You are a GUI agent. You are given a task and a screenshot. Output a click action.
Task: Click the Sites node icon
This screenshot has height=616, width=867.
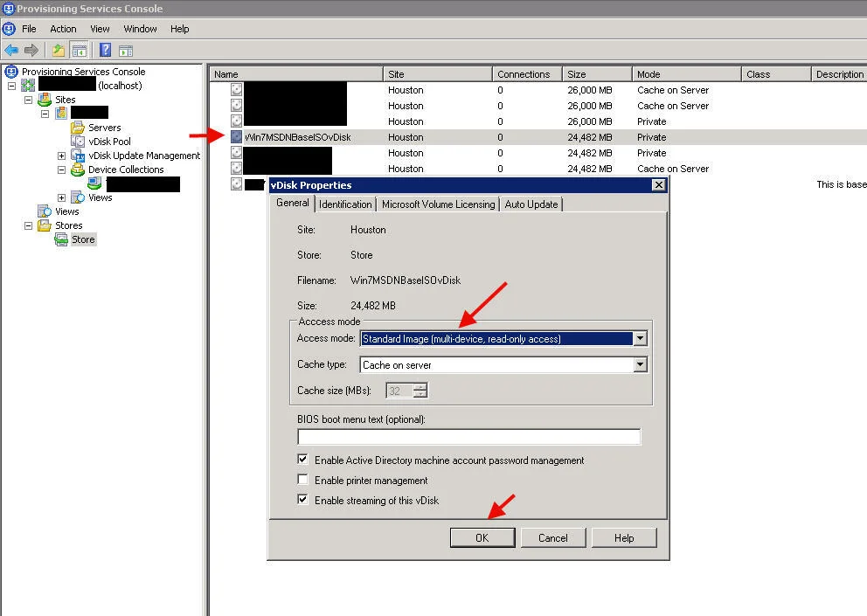tap(45, 100)
